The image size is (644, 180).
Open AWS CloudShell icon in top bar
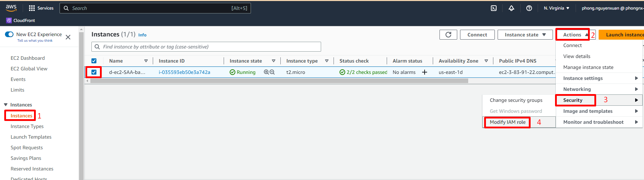pos(493,8)
